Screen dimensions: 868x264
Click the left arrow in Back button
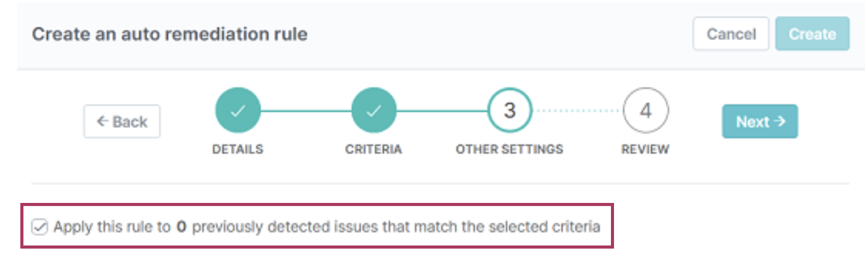tap(102, 122)
